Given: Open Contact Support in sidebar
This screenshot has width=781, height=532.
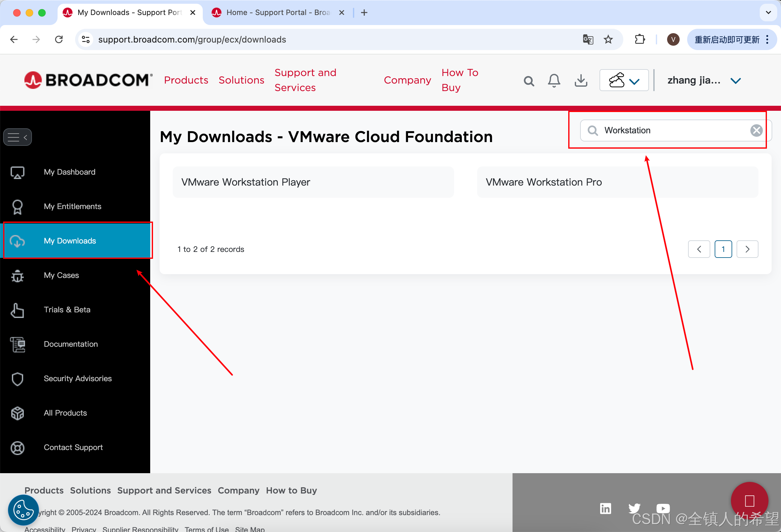Looking at the screenshot, I should [x=73, y=447].
